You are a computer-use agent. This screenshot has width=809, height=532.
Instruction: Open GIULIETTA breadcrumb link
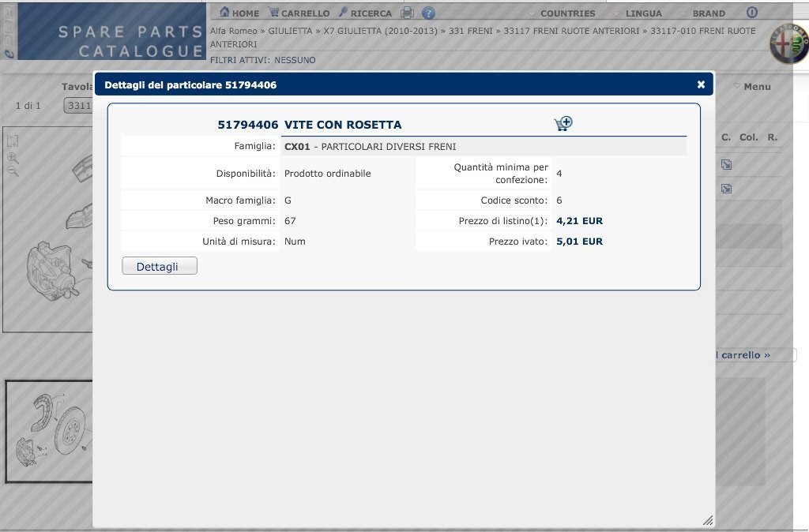(x=290, y=31)
